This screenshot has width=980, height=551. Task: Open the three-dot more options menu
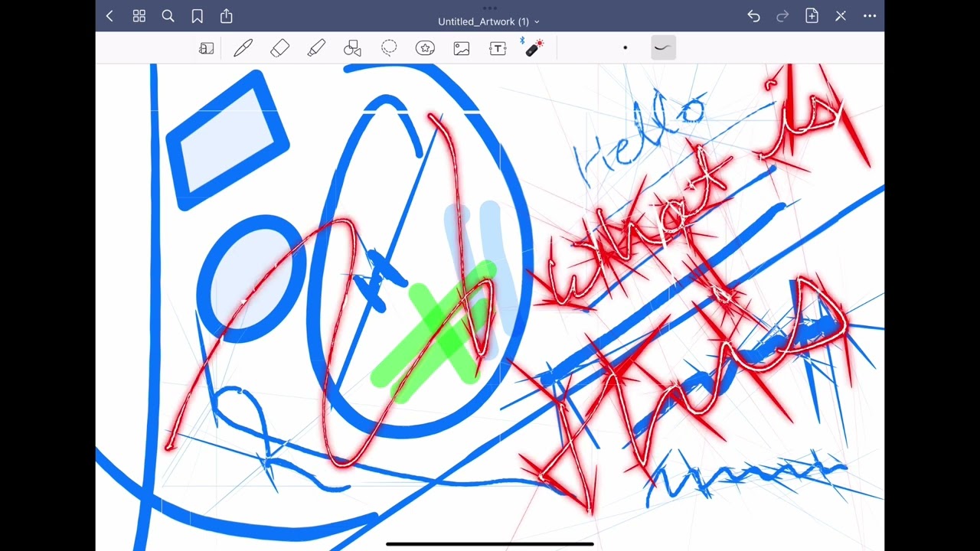click(870, 16)
